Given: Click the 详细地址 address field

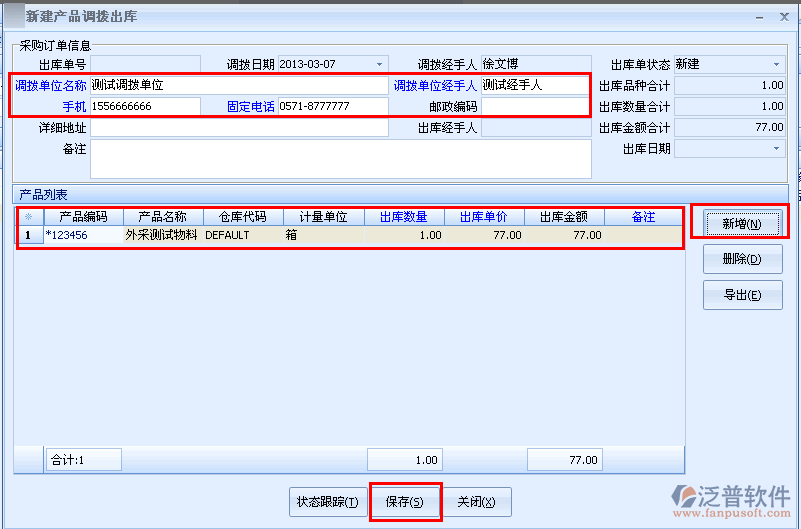Looking at the screenshot, I should tap(239, 128).
